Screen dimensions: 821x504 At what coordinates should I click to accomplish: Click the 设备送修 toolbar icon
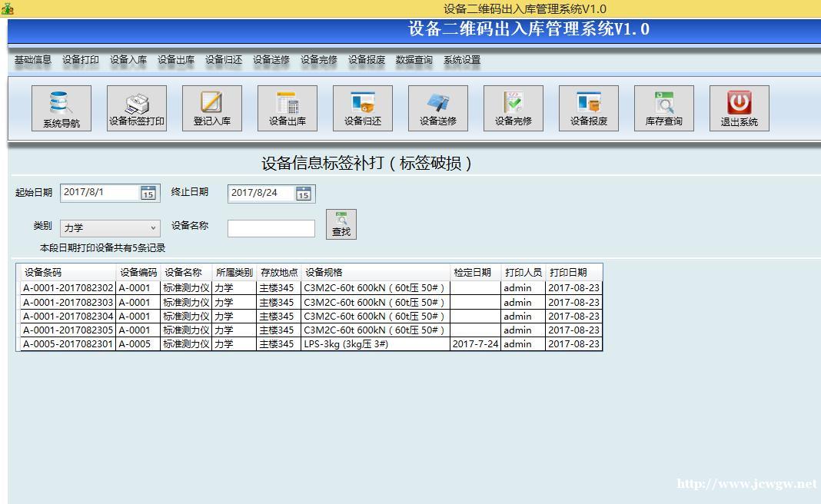[437, 108]
